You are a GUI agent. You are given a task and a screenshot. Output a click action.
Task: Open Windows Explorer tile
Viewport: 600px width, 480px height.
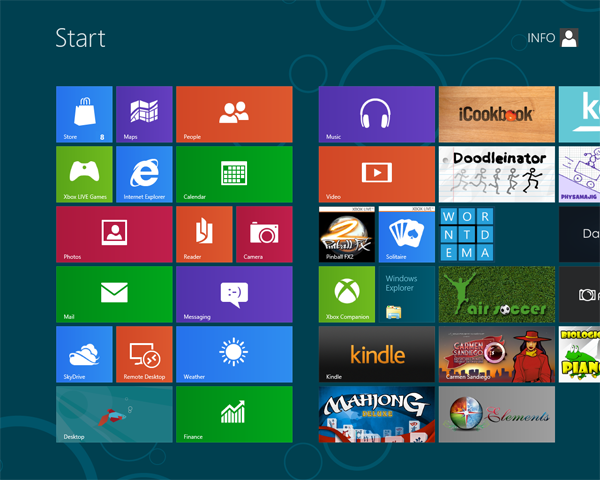tap(407, 294)
